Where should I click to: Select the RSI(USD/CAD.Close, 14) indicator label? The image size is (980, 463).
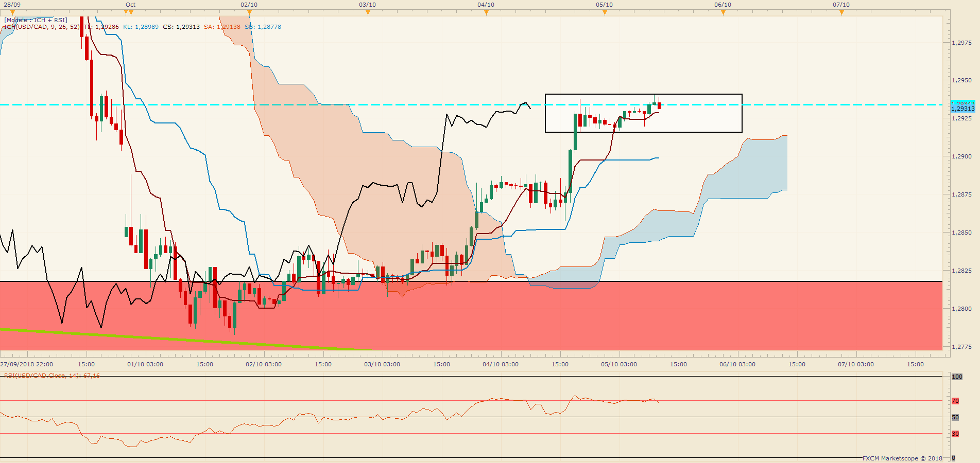52,376
